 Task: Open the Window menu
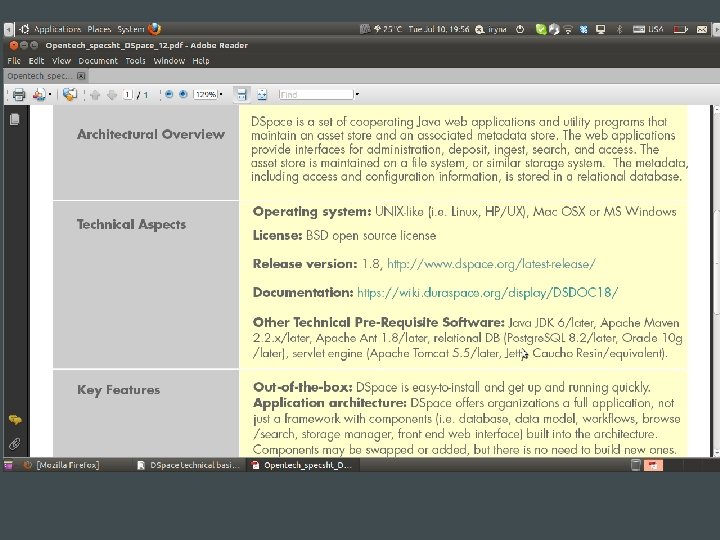tap(169, 61)
